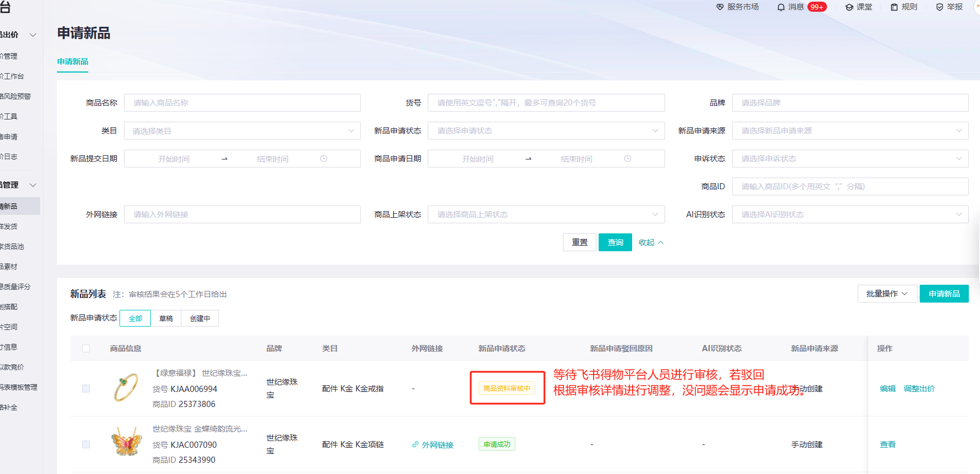
Task: Open the 课堂 classroom icon
Action: click(849, 7)
